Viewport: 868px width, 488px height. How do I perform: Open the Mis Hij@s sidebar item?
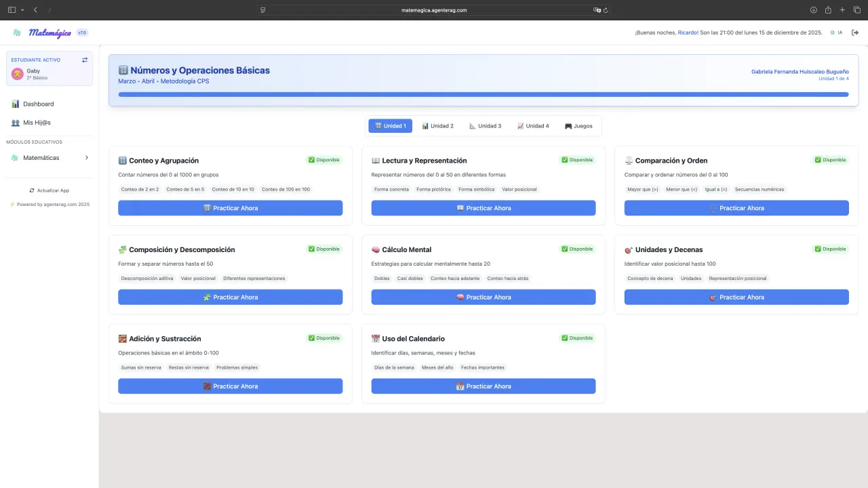click(37, 123)
